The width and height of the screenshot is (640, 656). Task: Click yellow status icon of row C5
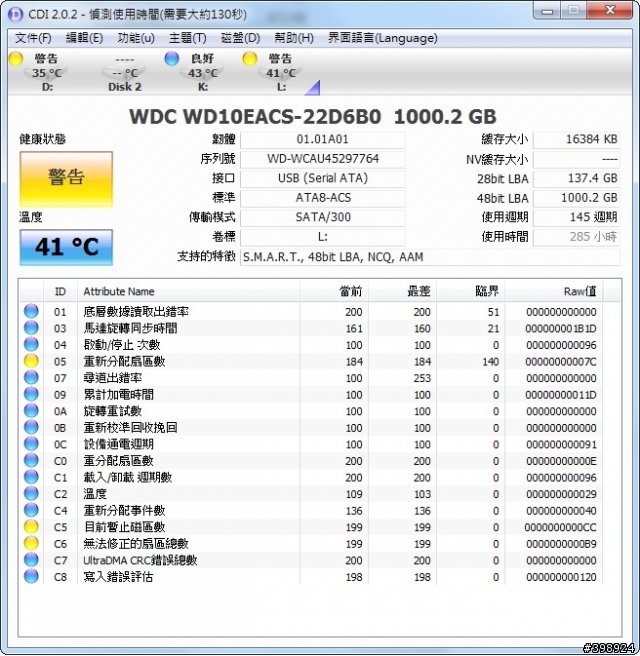(31, 527)
